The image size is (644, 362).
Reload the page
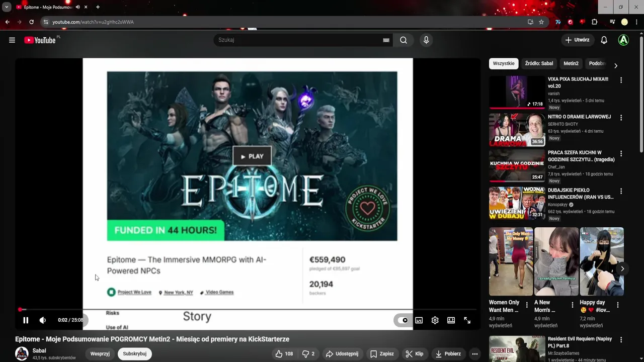pyautogui.click(x=31, y=22)
